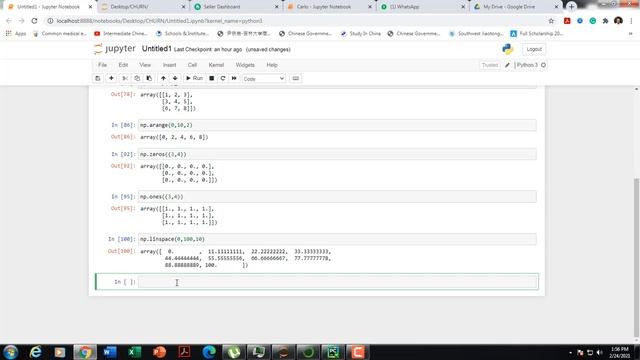This screenshot has height=360, width=640.
Task: Insert a cell below using the plus icon
Action: pyautogui.click(x=111, y=78)
